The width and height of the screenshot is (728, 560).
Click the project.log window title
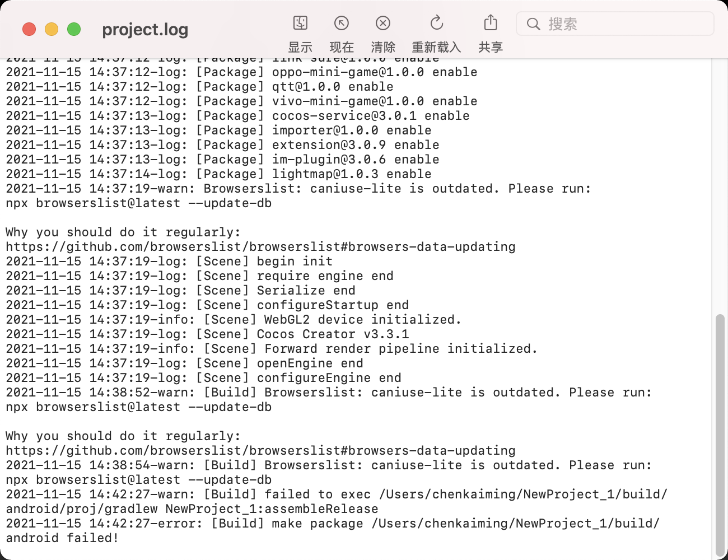click(x=145, y=30)
